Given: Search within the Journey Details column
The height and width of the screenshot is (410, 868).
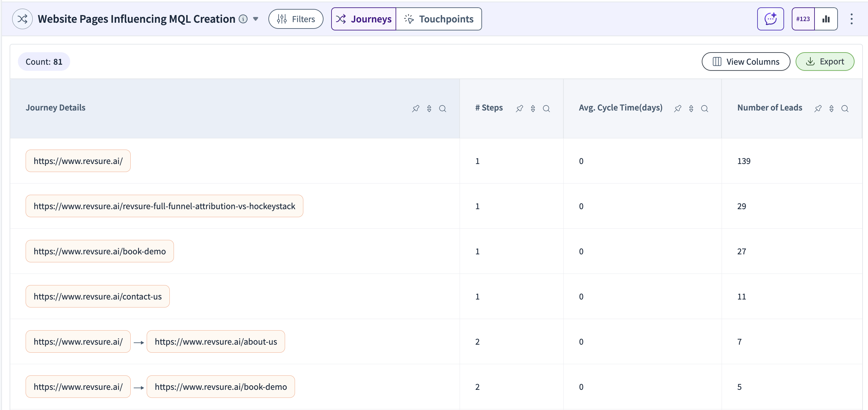Looking at the screenshot, I should point(442,109).
